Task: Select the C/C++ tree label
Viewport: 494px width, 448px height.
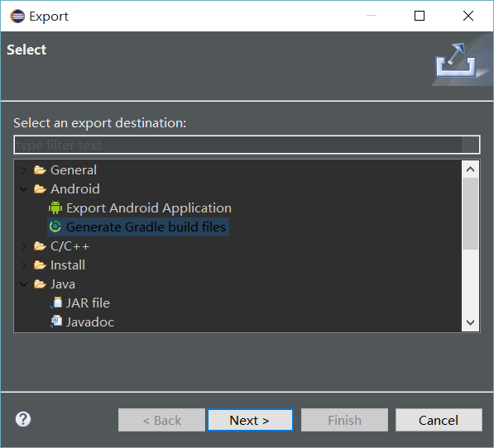Action: [x=70, y=246]
